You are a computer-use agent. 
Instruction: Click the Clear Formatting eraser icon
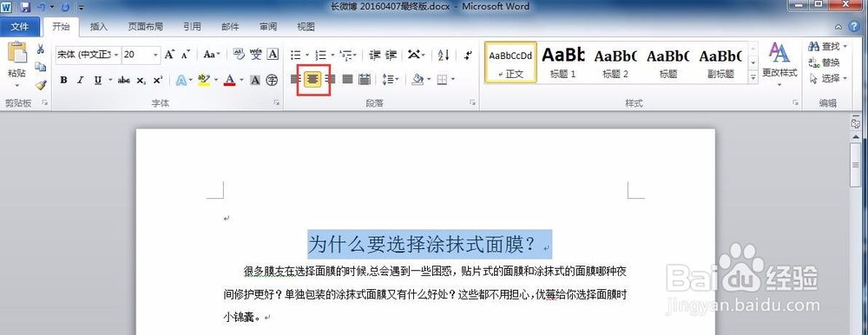point(239,54)
